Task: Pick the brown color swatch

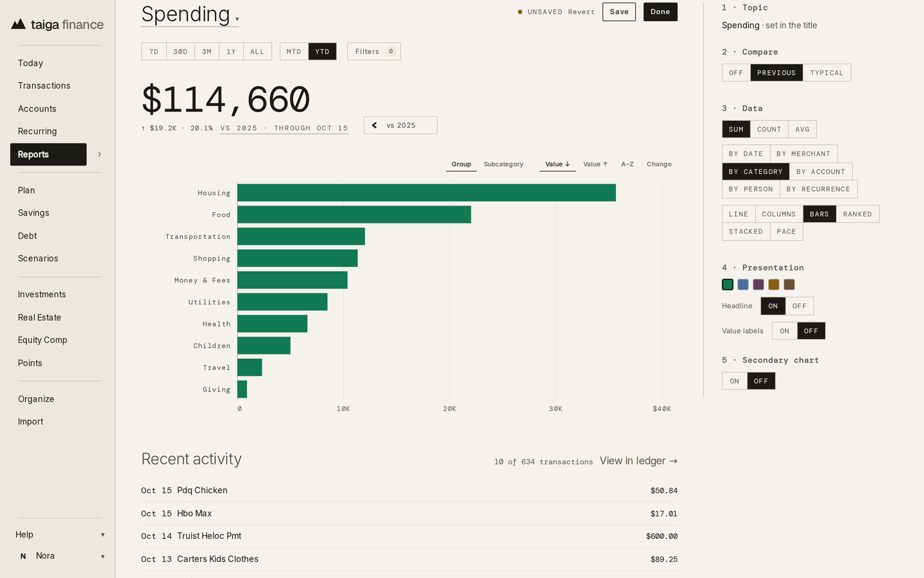Action: point(789,285)
